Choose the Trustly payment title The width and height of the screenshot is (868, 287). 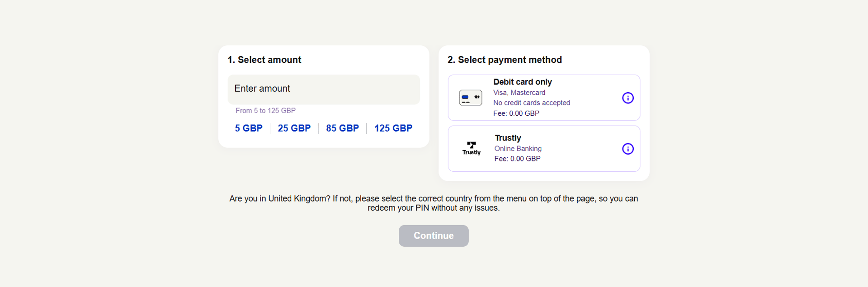tap(508, 138)
